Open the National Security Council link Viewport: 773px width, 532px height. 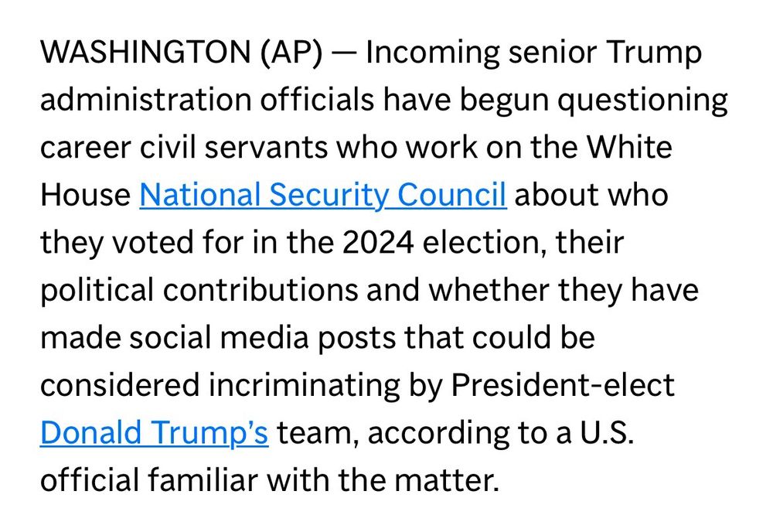tap(323, 195)
